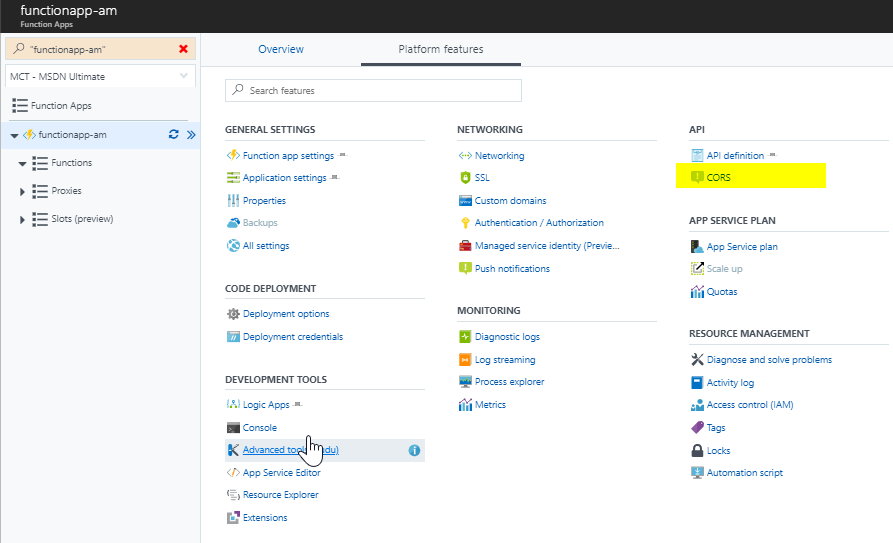Open Advanced tools (Kudu) link
This screenshot has height=543, width=893.
click(x=290, y=450)
